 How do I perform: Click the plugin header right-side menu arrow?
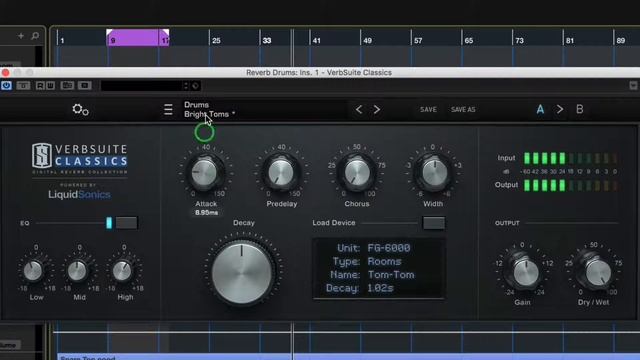(x=633, y=85)
